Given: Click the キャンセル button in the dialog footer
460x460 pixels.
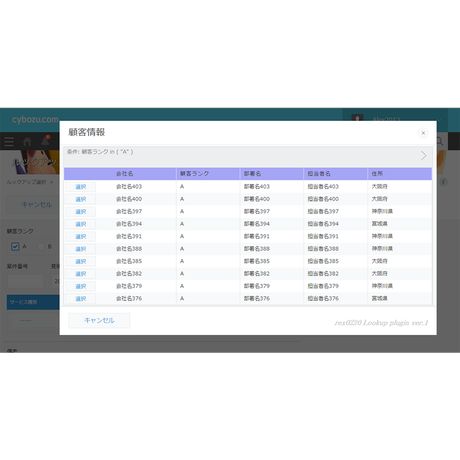Looking at the screenshot, I should [99, 320].
